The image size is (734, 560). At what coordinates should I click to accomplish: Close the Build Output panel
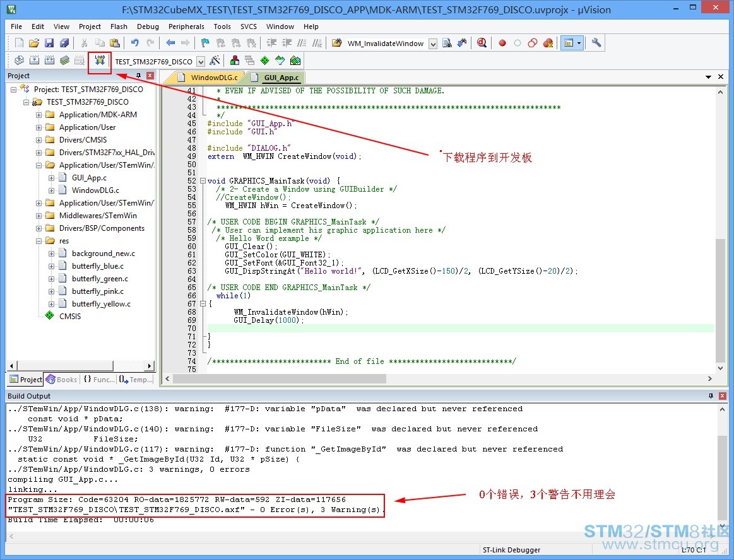click(x=722, y=396)
